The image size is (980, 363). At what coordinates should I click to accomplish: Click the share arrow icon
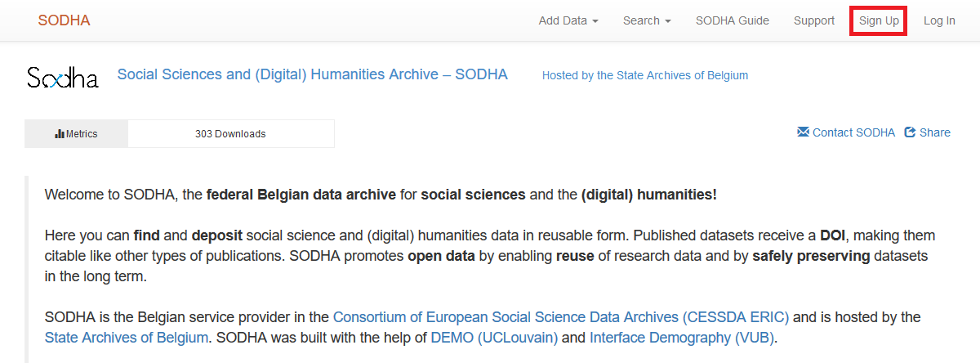coord(910,132)
